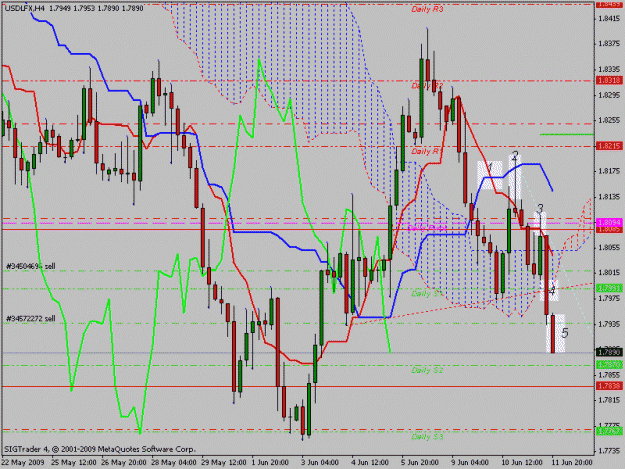Click the 11 Jun 20:00 time label
Image resolution: width=625 pixels, height=469 pixels.
(572, 463)
